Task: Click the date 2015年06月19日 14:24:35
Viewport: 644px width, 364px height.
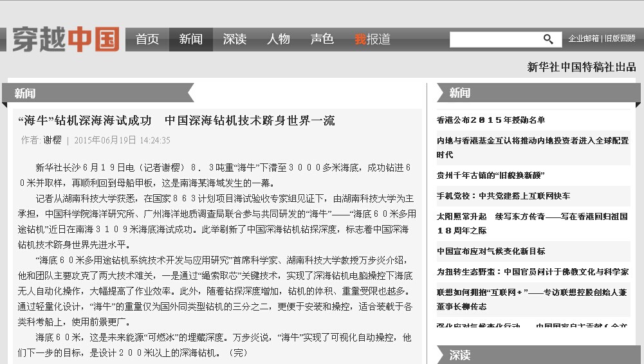Action: point(122,140)
